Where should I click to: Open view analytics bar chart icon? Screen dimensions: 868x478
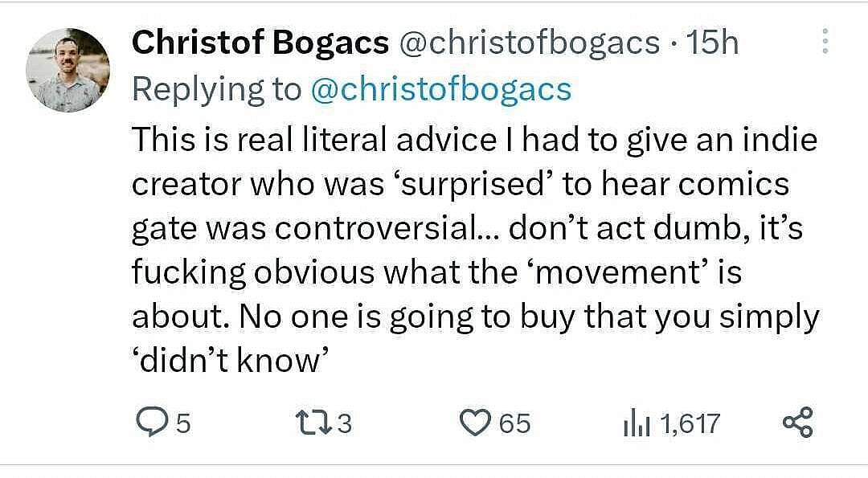[637, 422]
